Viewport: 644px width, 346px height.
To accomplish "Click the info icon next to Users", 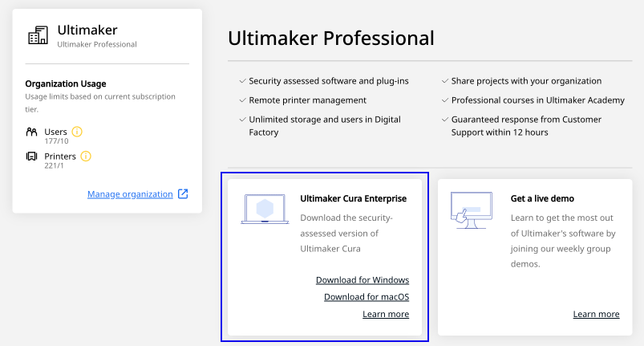I will pyautogui.click(x=78, y=132).
